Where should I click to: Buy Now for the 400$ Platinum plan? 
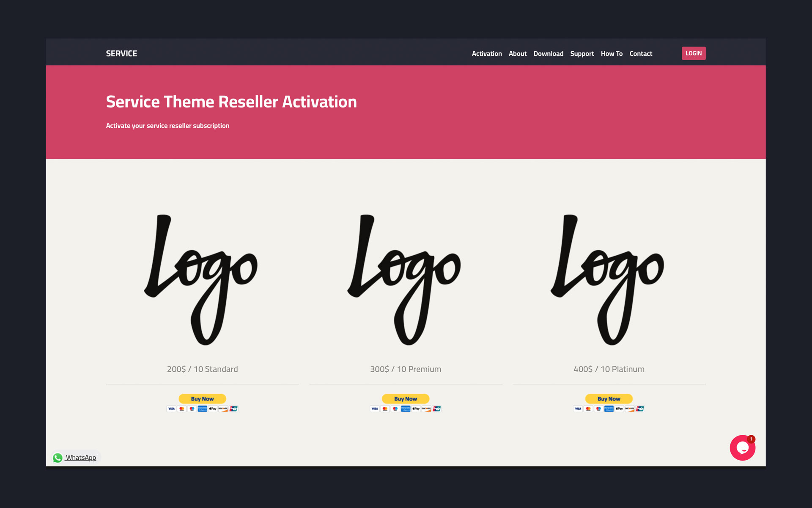click(609, 398)
